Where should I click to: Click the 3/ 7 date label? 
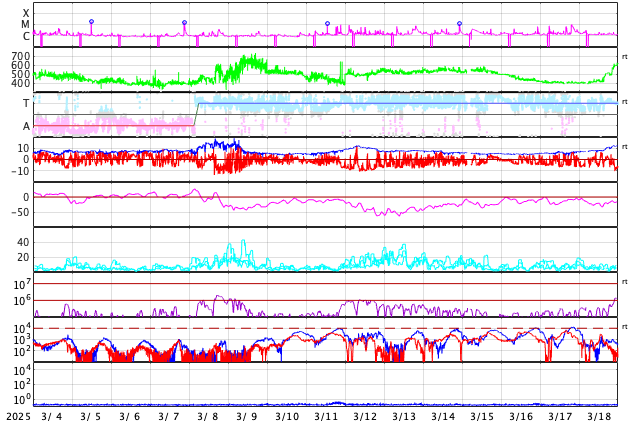click(169, 416)
